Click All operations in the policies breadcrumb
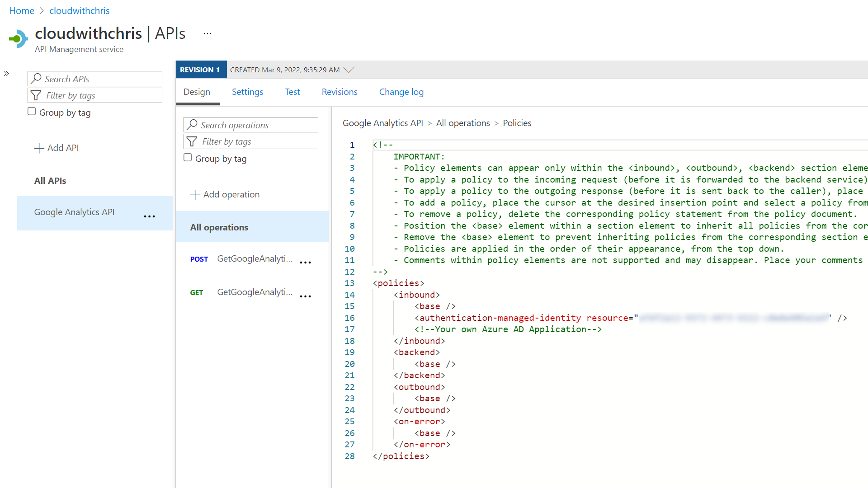 click(x=463, y=123)
